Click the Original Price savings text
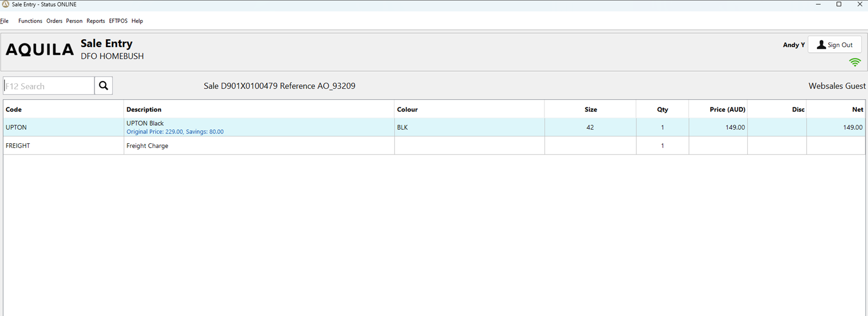The width and height of the screenshot is (868, 316). (175, 132)
